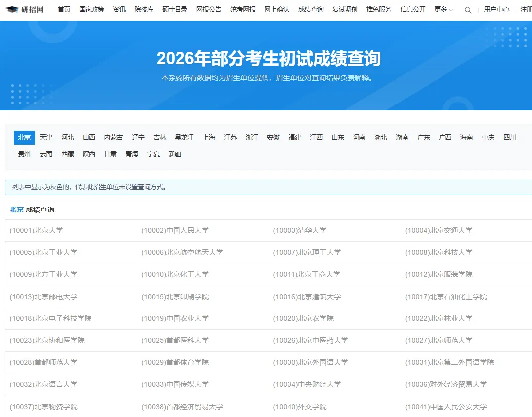This screenshot has height=417, width=532.
Task: Click (10006)北京航空航天大学 entry
Action: (x=182, y=253)
